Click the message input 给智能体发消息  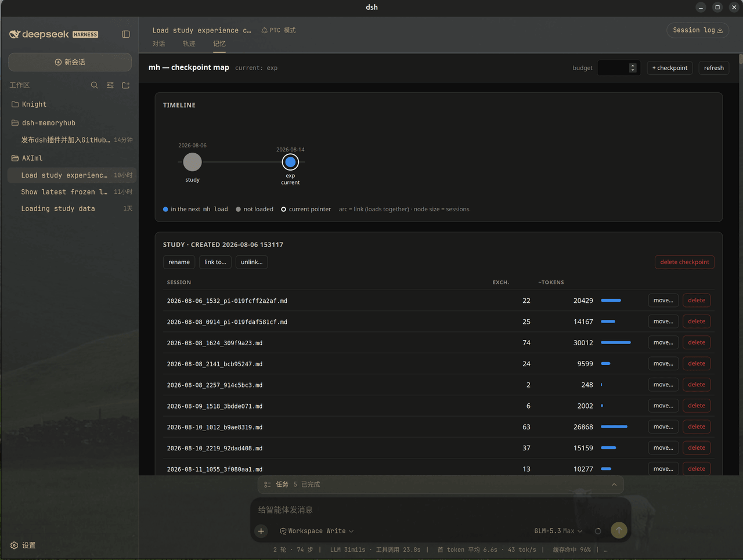[441, 510]
